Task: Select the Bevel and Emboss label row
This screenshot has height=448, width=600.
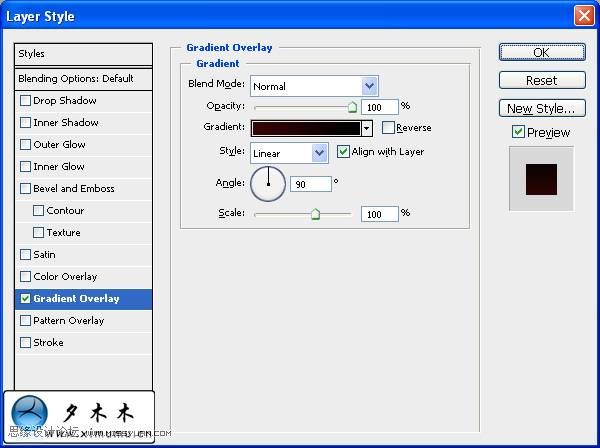Action: point(83,189)
